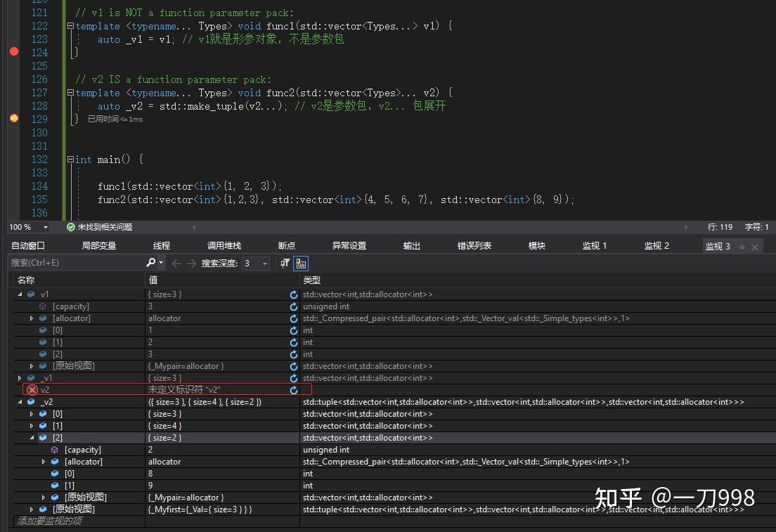Viewport: 776px width, 532px height.
Task: Refresh the v1 [1] element value
Action: point(294,342)
